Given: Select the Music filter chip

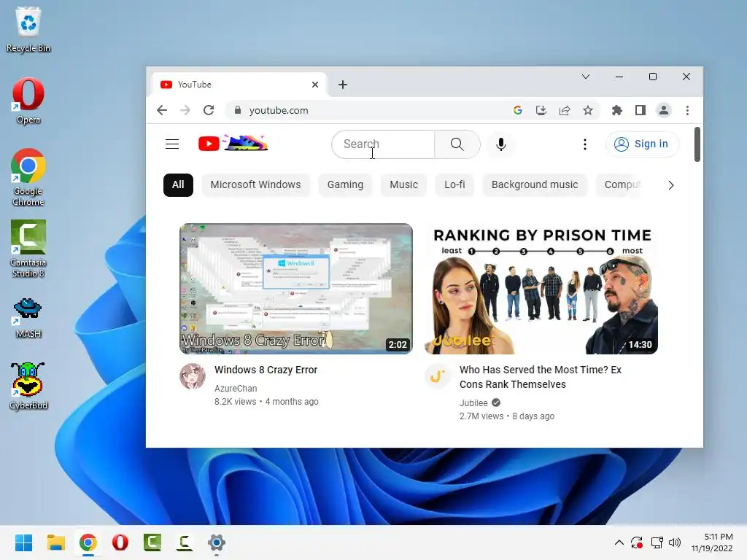Looking at the screenshot, I should [x=403, y=184].
